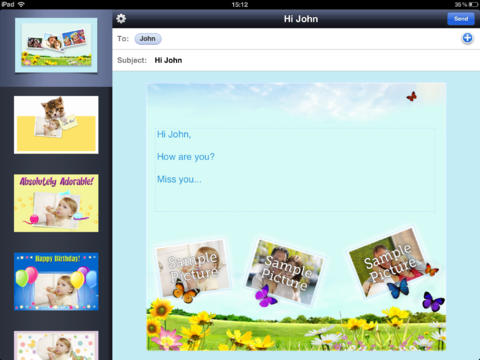Choose the polka dot baby template
This screenshot has width=480, height=360.
pyautogui.click(x=56, y=345)
